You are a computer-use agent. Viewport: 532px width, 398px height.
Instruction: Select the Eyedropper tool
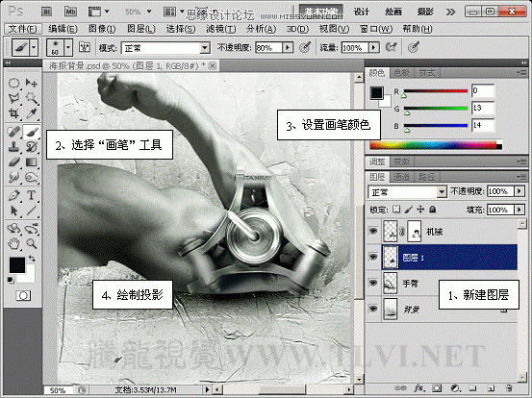point(32,113)
